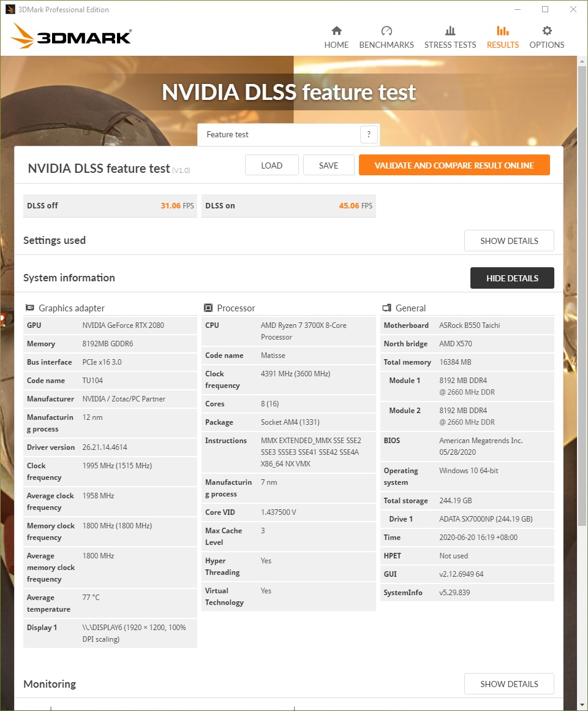Save the benchmark result
588x711 pixels.
(x=328, y=165)
